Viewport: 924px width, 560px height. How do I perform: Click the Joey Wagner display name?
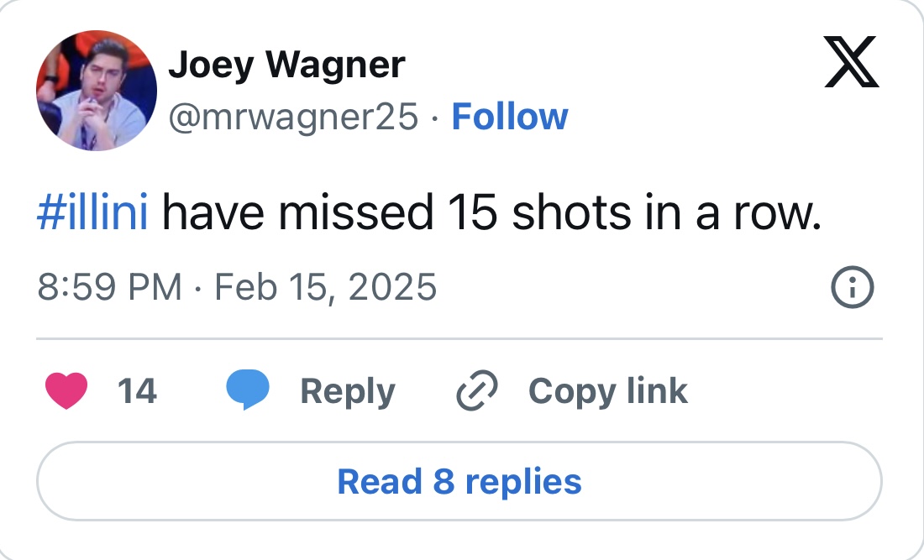(x=286, y=65)
